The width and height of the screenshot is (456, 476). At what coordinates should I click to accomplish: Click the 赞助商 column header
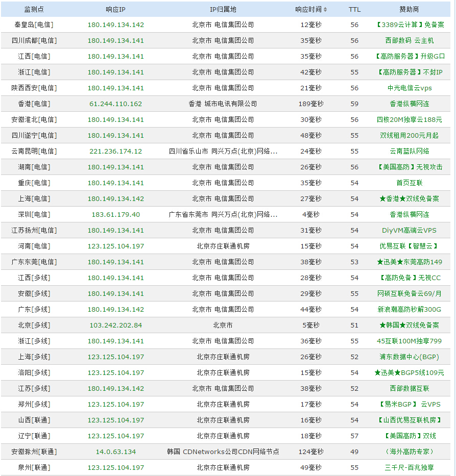[x=409, y=9]
